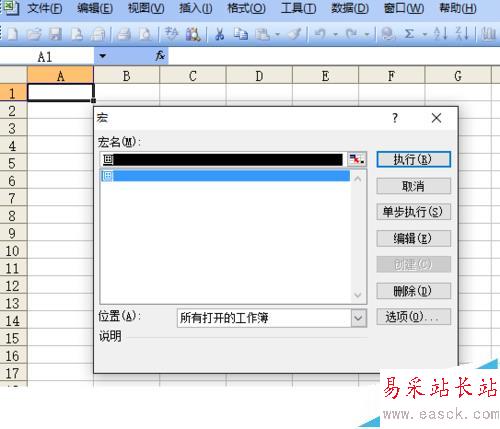Viewport: 500px width, 429px height.
Task: Select column B header
Action: tap(126, 76)
